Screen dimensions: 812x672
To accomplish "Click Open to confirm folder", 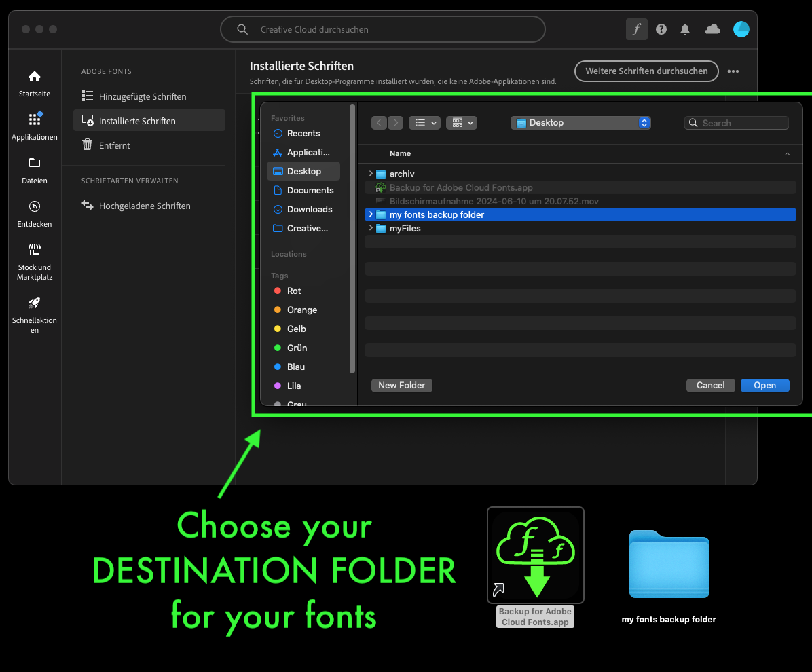I will point(764,385).
